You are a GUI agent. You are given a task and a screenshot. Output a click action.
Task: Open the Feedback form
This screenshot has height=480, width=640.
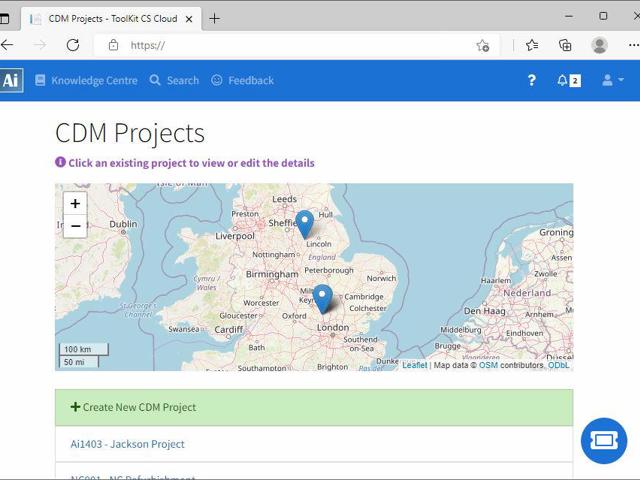[242, 80]
